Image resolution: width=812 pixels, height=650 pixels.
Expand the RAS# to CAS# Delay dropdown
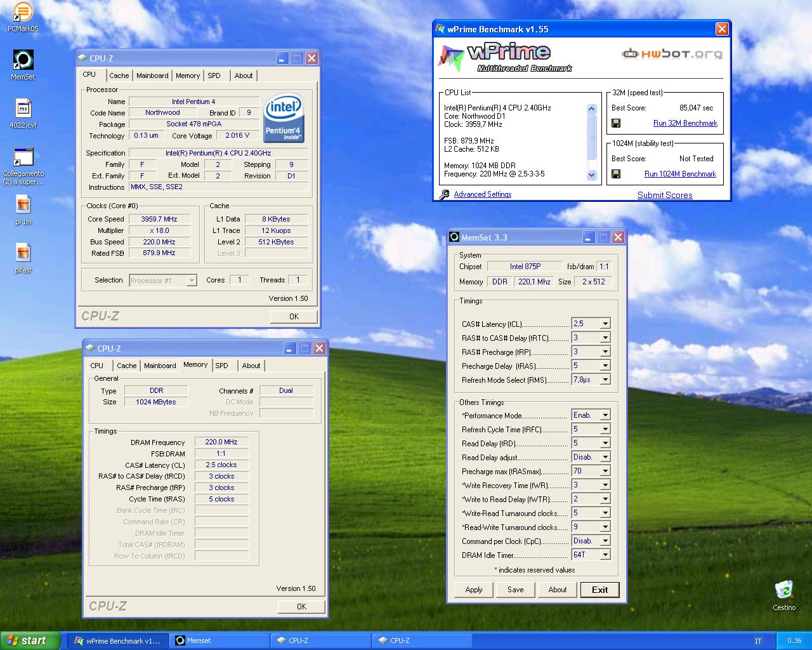(605, 338)
